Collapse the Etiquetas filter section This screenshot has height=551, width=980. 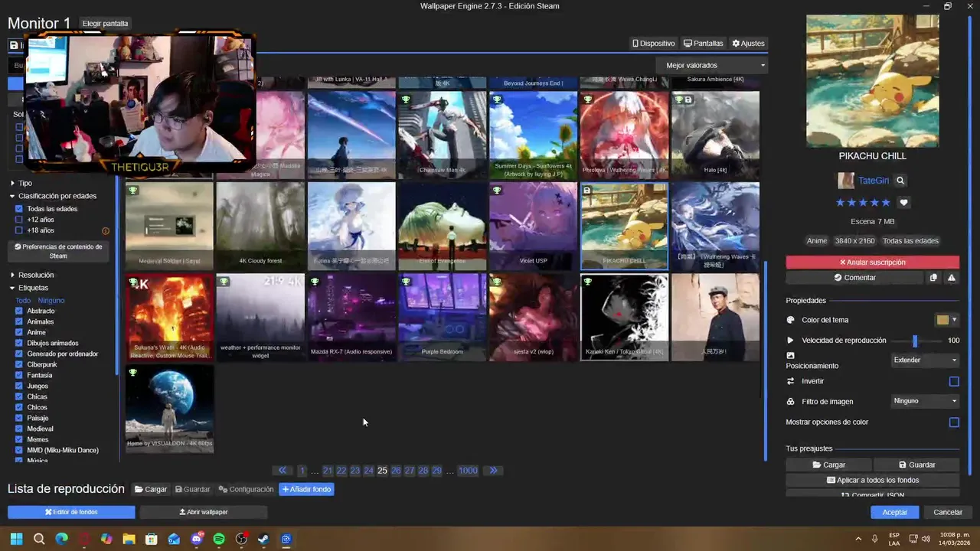pyautogui.click(x=29, y=288)
